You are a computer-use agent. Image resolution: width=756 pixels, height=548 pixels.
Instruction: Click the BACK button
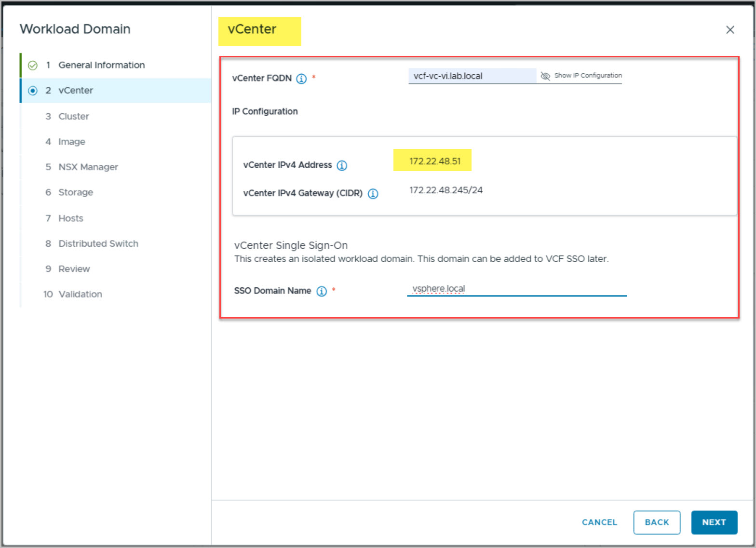click(657, 522)
